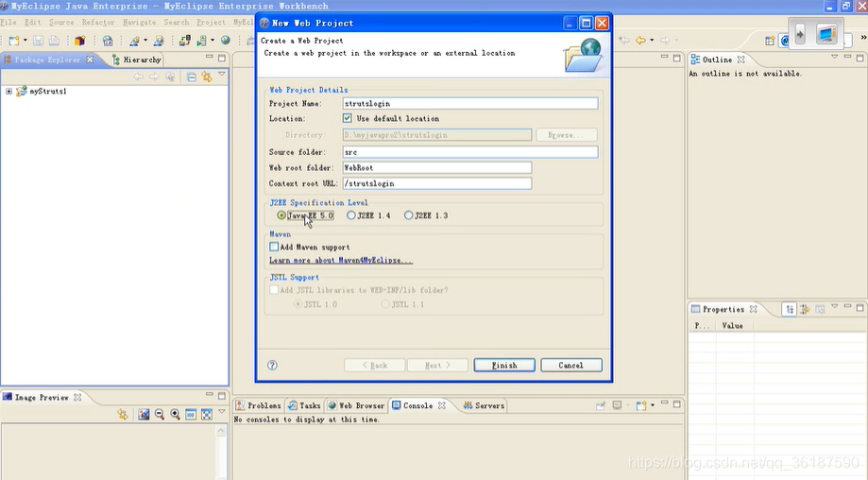The image size is (868, 480).
Task: Click the colored cube package toolbar icon
Action: (x=80, y=41)
